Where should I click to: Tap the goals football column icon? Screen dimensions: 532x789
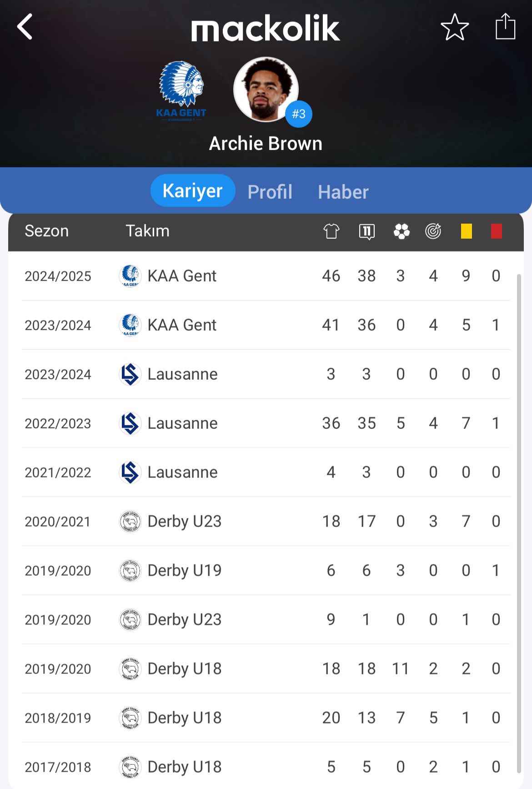point(402,231)
